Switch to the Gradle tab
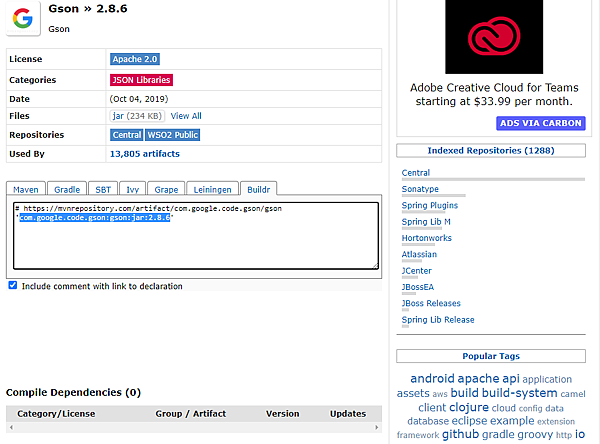600x444 pixels. pyautogui.click(x=67, y=189)
